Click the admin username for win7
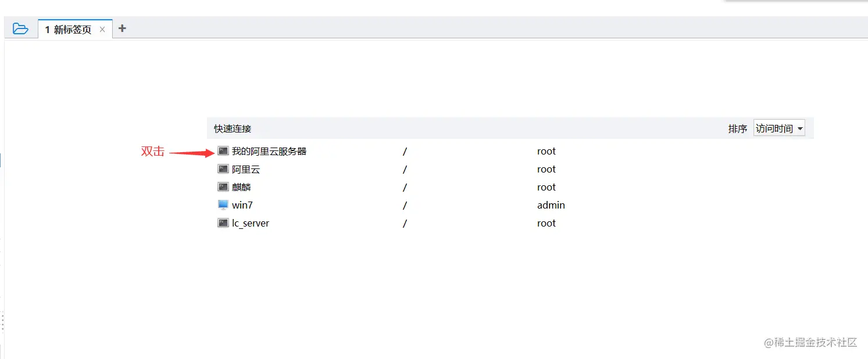The image size is (868, 359). tap(551, 205)
